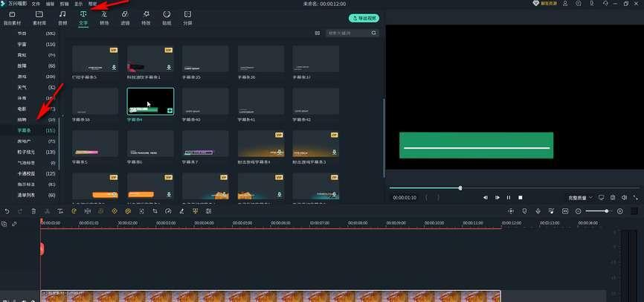Switch to the 素材库 stock library tab
The width and height of the screenshot is (644, 302).
(39, 19)
